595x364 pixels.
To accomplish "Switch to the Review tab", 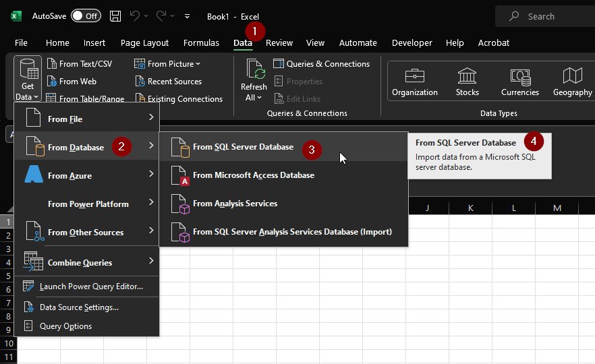I will point(279,43).
